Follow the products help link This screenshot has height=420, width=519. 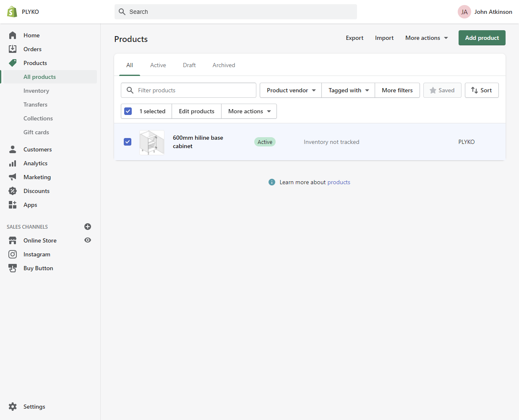coord(339,182)
